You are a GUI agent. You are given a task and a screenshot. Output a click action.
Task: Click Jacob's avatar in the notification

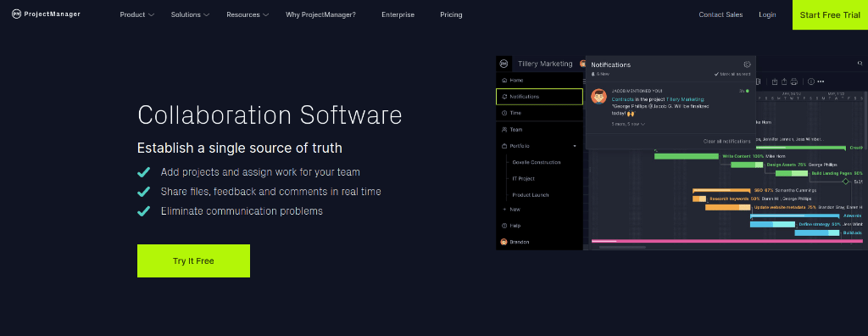(x=598, y=97)
